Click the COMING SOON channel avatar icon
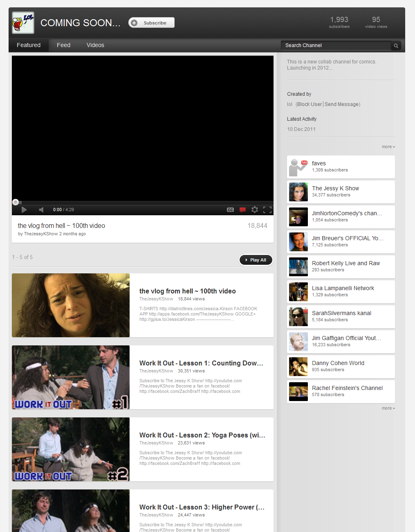This screenshot has width=415, height=532. (23, 23)
